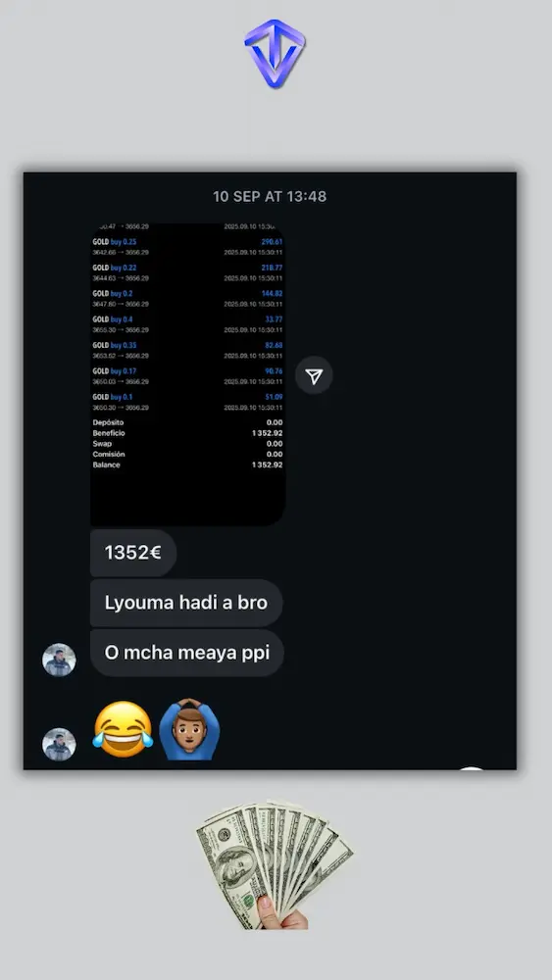Tap the man gesturing OK emoji
Screen dimensions: 552x980
pyautogui.click(x=189, y=729)
